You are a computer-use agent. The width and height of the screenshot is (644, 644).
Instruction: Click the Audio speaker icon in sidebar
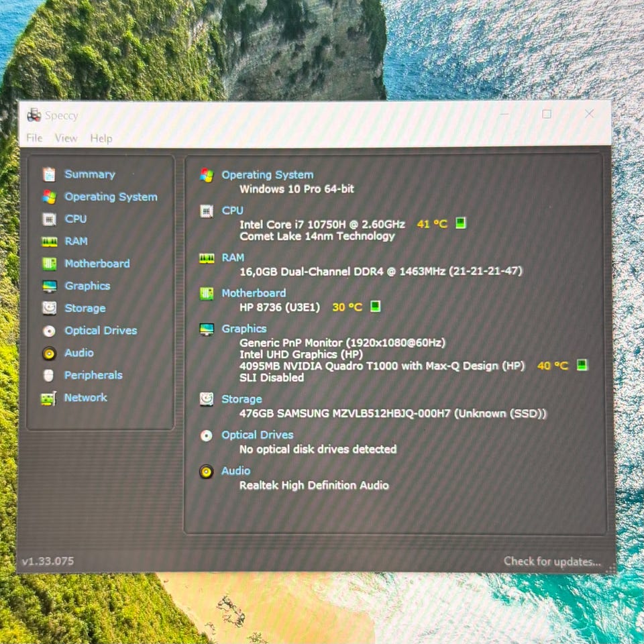(49, 354)
